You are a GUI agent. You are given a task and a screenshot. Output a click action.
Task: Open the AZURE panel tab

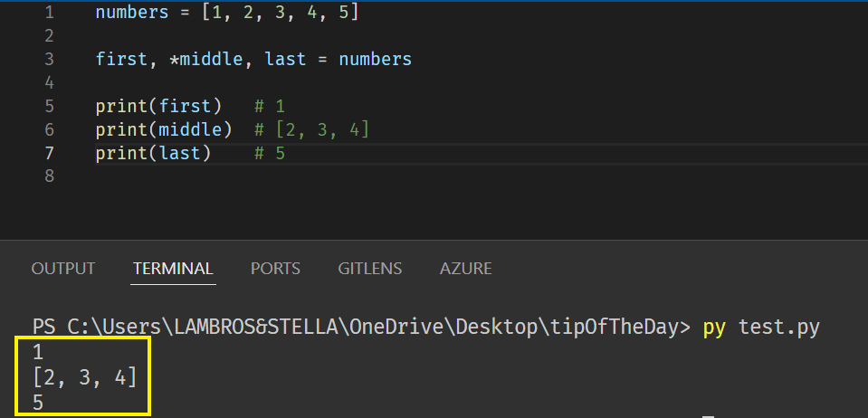(x=465, y=269)
